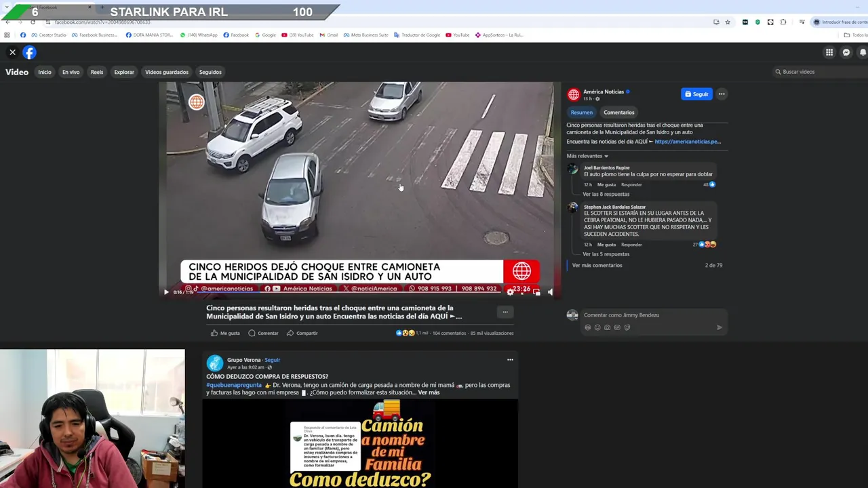Open Gmail bookmark
Image resolution: width=868 pixels, height=488 pixels.
point(329,35)
